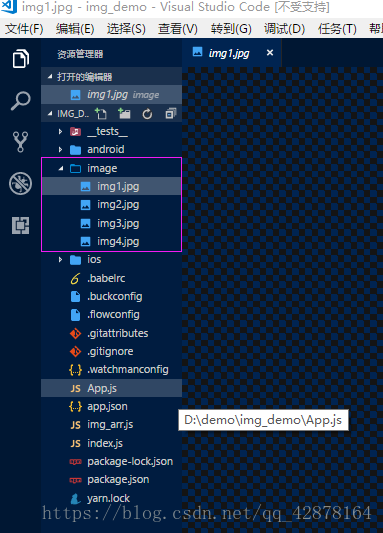Open the index.js file
Image resolution: width=383 pixels, height=533 pixels.
pyautogui.click(x=111, y=443)
